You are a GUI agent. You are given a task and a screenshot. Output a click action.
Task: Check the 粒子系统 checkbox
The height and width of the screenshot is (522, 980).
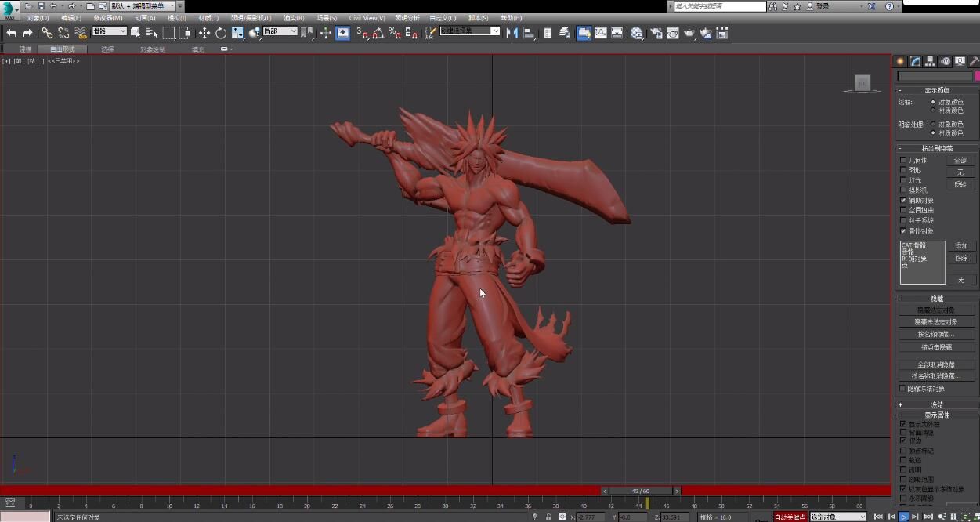[903, 221]
